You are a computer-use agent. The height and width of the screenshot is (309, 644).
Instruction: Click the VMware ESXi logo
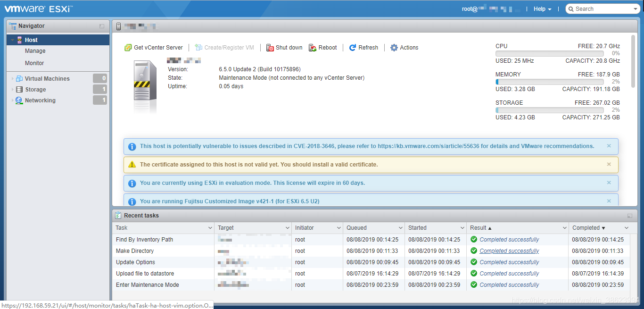[x=39, y=8]
